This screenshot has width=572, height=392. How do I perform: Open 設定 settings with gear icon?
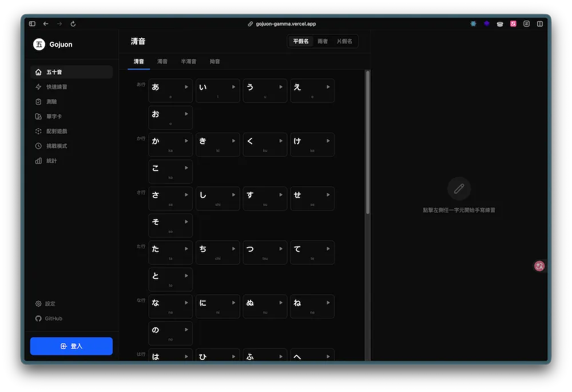tap(50, 304)
